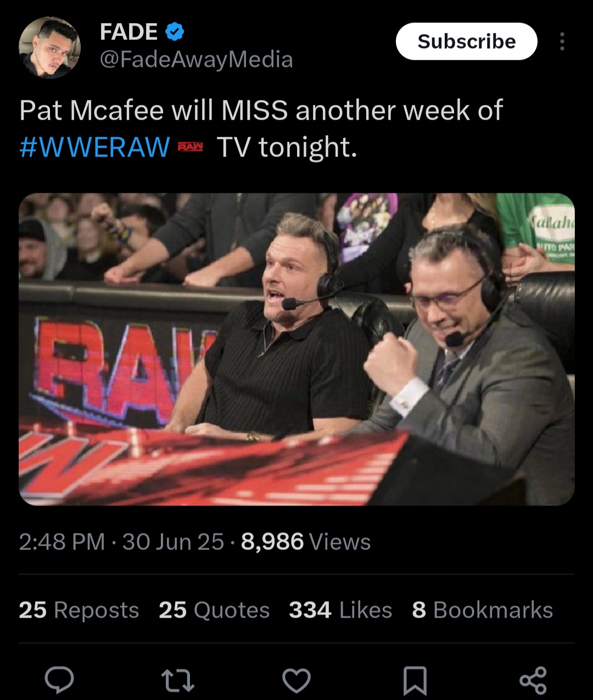Image resolution: width=593 pixels, height=700 pixels.
Task: Open the #WWERAW hashtag link
Action: (x=94, y=147)
